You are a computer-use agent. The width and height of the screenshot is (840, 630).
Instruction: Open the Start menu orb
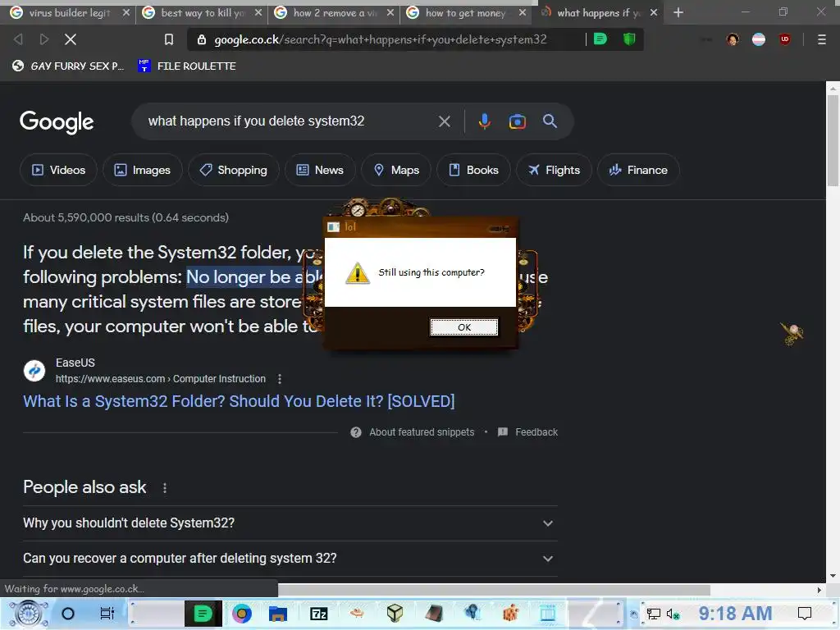tap(29, 614)
